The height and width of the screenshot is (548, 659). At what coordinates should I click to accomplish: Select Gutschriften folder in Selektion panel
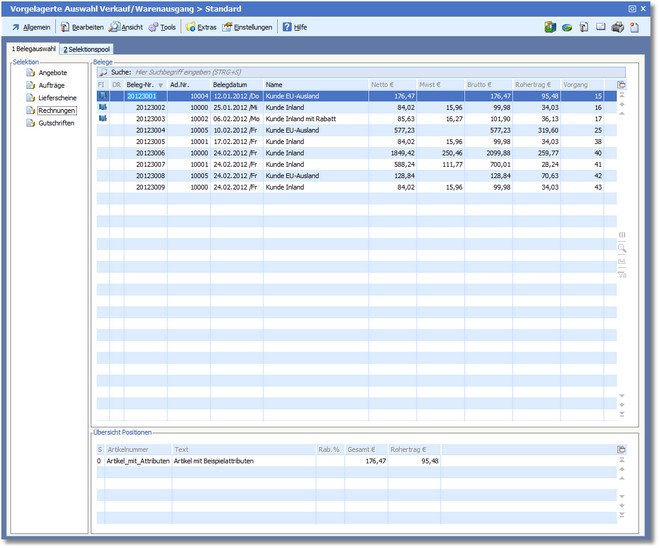[56, 122]
